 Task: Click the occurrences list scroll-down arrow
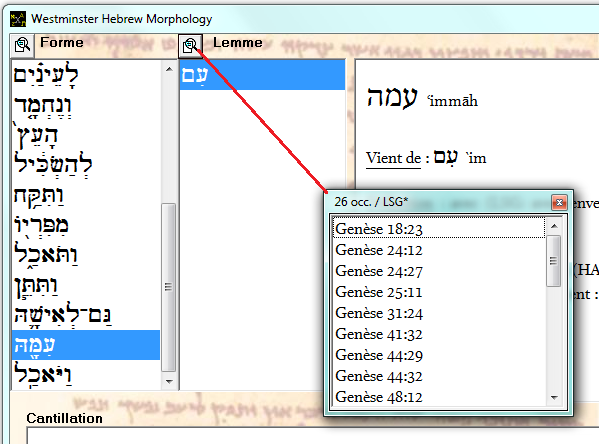[554, 398]
